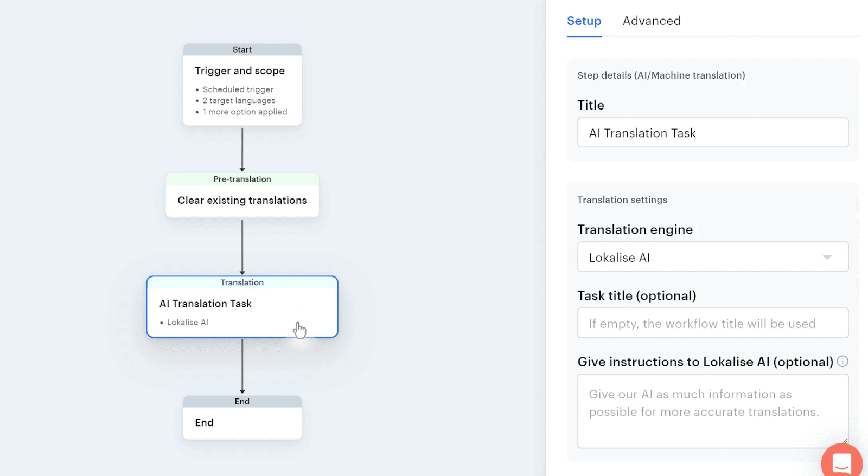Click the 2 target languages item
Screen dimensions: 868x476
click(239, 101)
